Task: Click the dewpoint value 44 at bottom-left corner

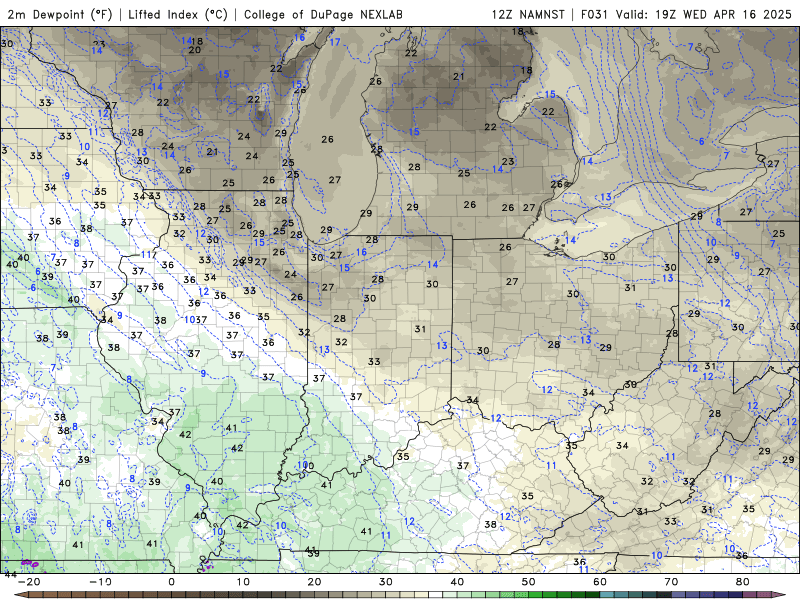Action: tap(10, 574)
